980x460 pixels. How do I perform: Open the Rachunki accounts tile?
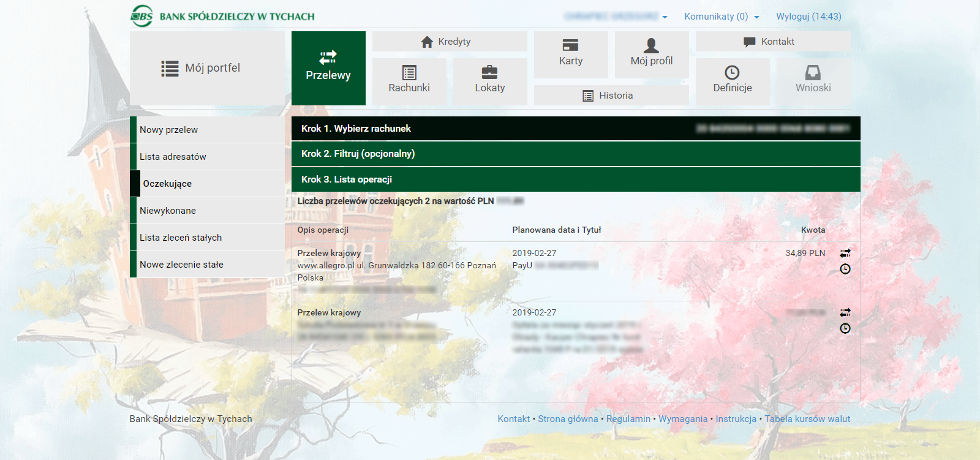point(409,81)
